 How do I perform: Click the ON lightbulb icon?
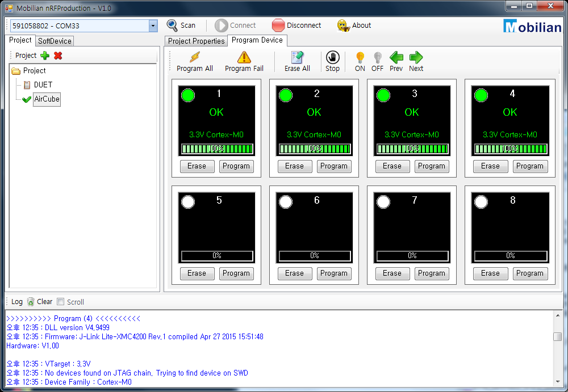[360, 57]
